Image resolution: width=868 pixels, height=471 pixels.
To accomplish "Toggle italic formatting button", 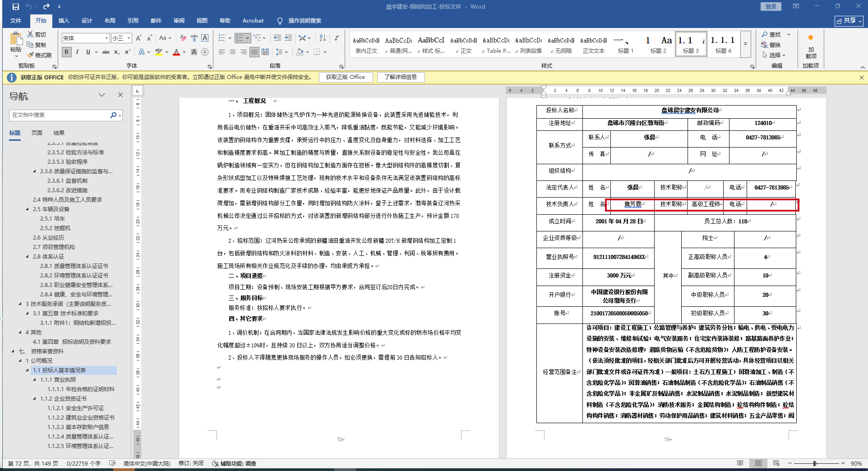I will pos(77,52).
